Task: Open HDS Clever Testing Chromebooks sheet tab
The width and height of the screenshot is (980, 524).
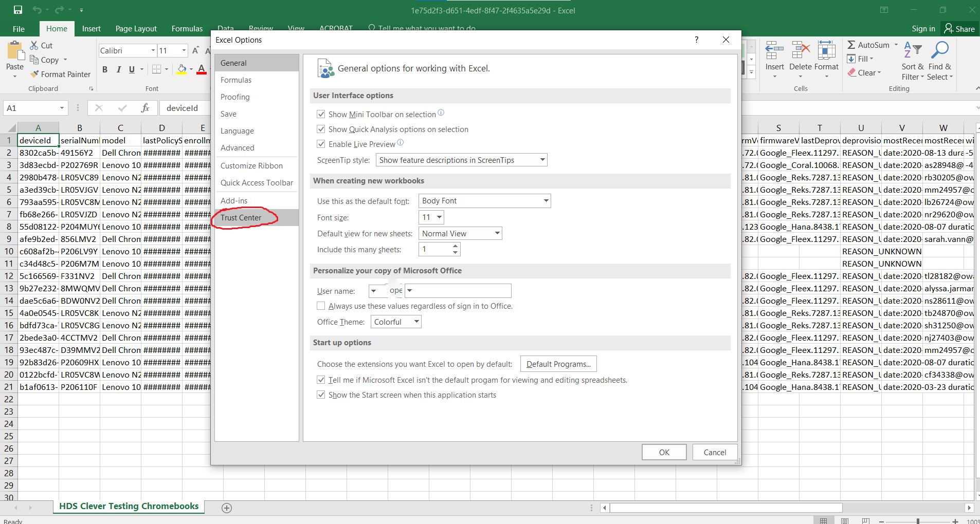Action: [129, 506]
